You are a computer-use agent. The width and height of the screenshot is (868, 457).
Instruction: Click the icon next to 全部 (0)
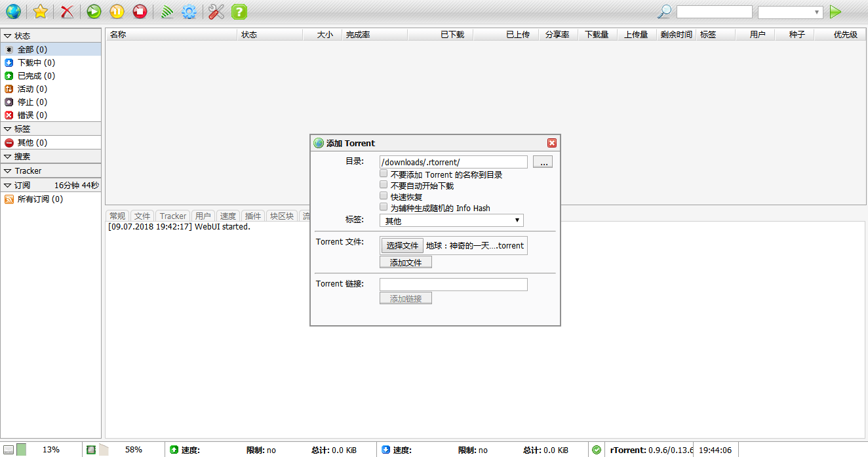tap(9, 49)
